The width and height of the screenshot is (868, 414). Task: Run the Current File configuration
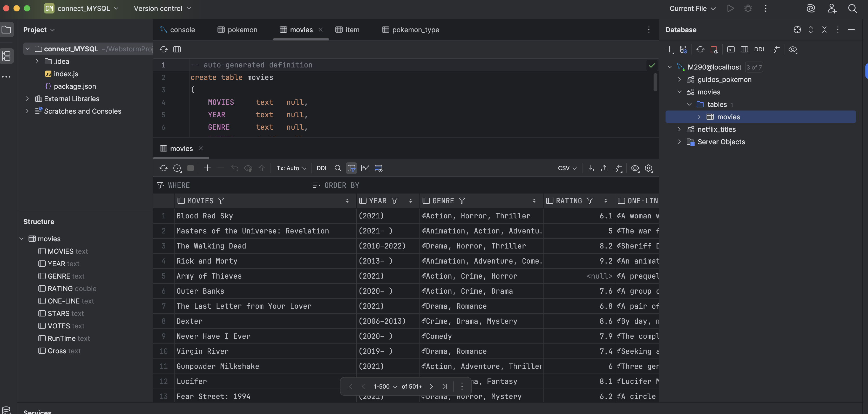click(730, 8)
